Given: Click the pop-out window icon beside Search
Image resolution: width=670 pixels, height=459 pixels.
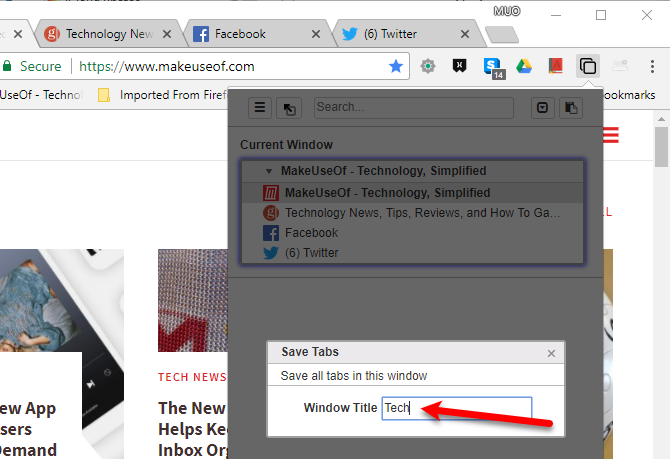Looking at the screenshot, I should tap(289, 107).
